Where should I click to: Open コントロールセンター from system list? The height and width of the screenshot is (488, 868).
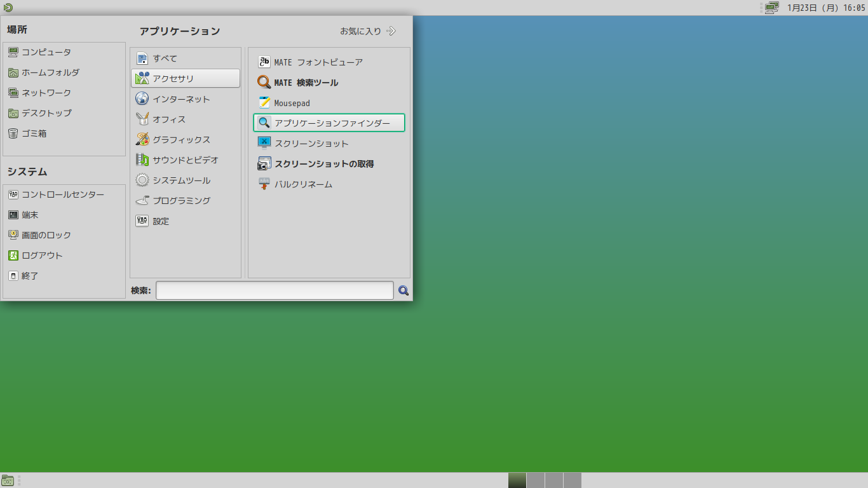pyautogui.click(x=64, y=194)
